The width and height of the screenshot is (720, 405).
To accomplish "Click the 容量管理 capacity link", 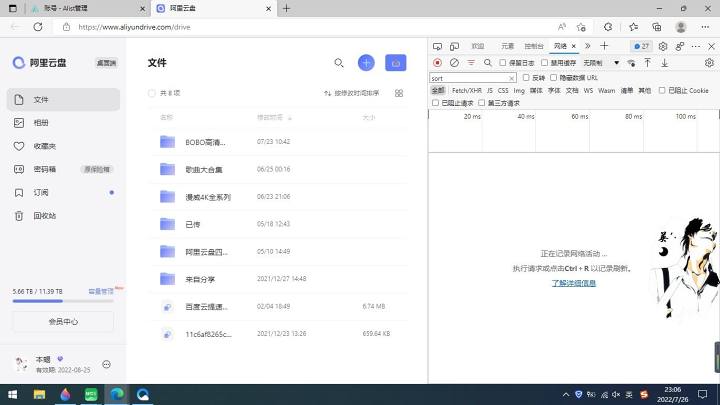I will (x=101, y=292).
